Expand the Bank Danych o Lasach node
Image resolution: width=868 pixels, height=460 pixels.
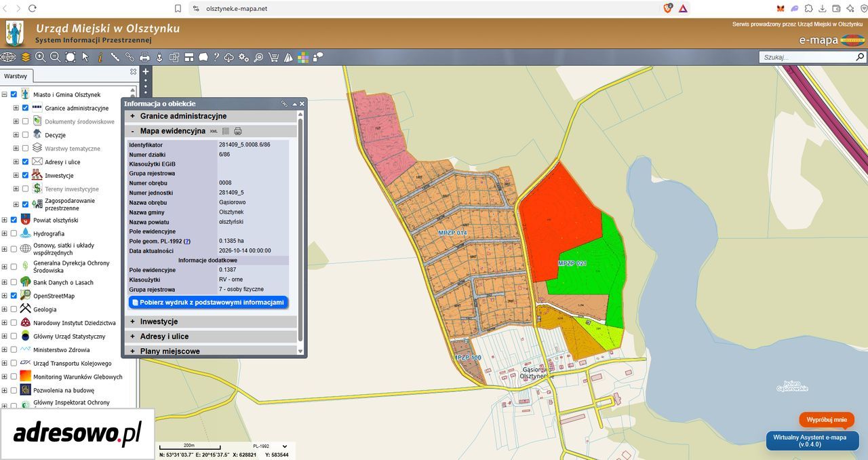[x=4, y=282]
